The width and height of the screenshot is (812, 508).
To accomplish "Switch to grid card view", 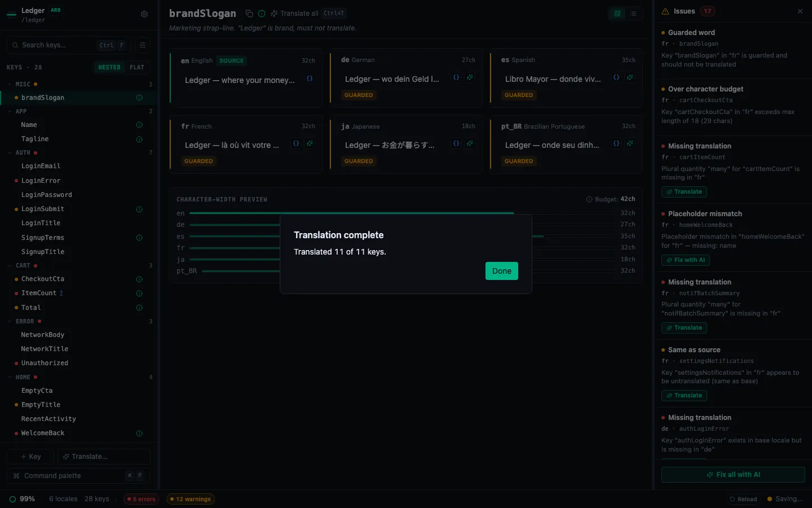I will [x=617, y=14].
